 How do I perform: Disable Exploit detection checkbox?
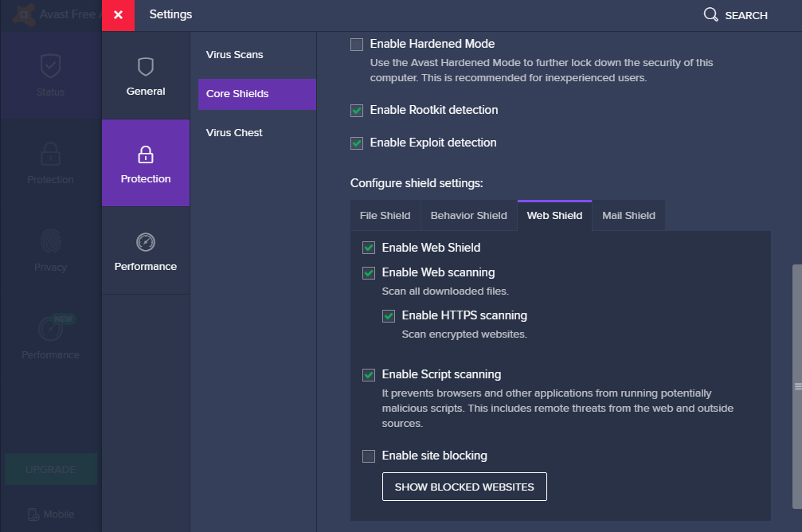pyautogui.click(x=357, y=143)
